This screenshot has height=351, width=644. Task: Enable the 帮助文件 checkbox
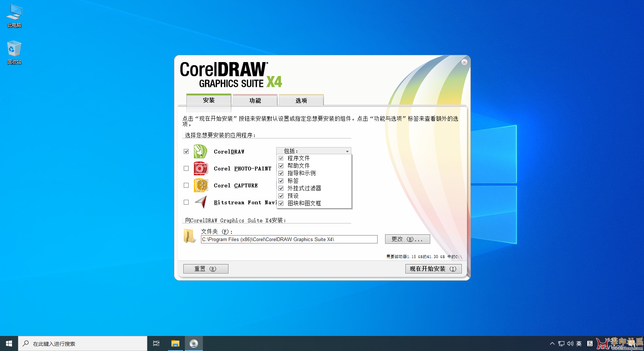[x=281, y=166]
